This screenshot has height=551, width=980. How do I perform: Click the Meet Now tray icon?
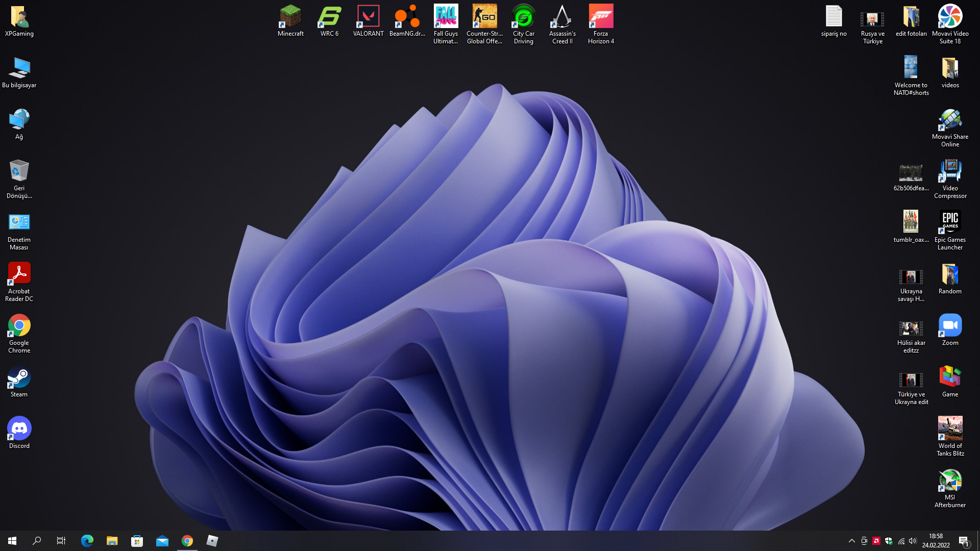point(864,541)
